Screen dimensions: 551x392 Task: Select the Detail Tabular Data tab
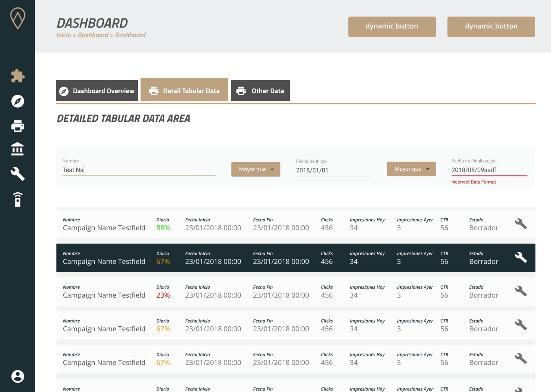click(x=184, y=90)
